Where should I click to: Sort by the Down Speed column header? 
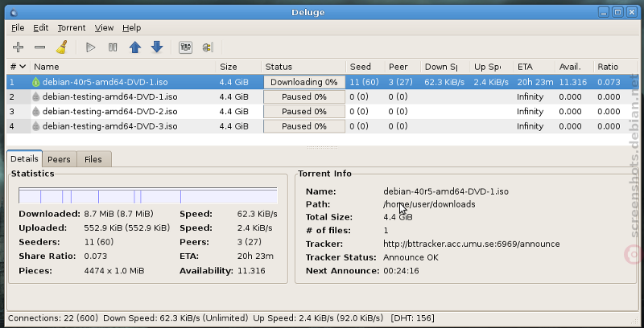click(x=445, y=67)
